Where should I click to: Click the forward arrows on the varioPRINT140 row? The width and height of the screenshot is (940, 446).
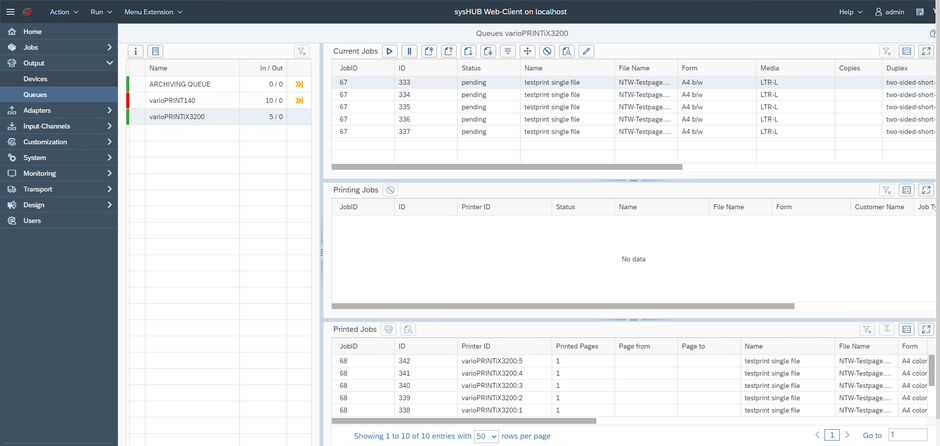coord(299,101)
